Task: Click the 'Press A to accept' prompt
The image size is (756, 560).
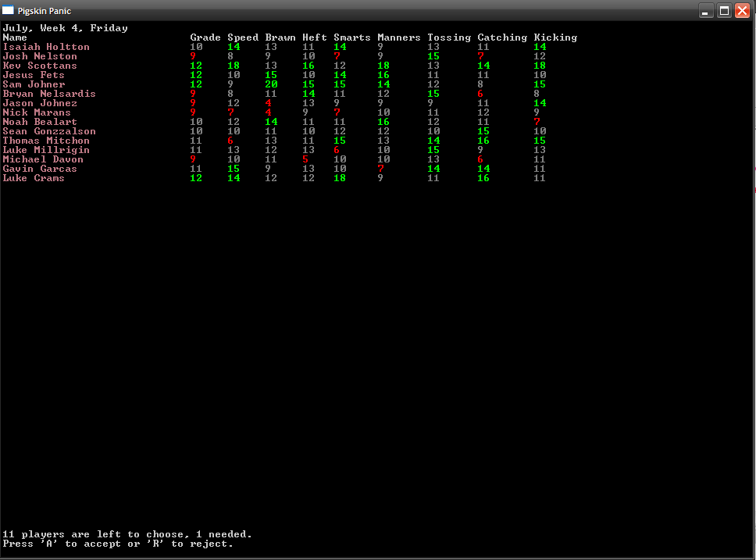Action: pyautogui.click(x=118, y=544)
